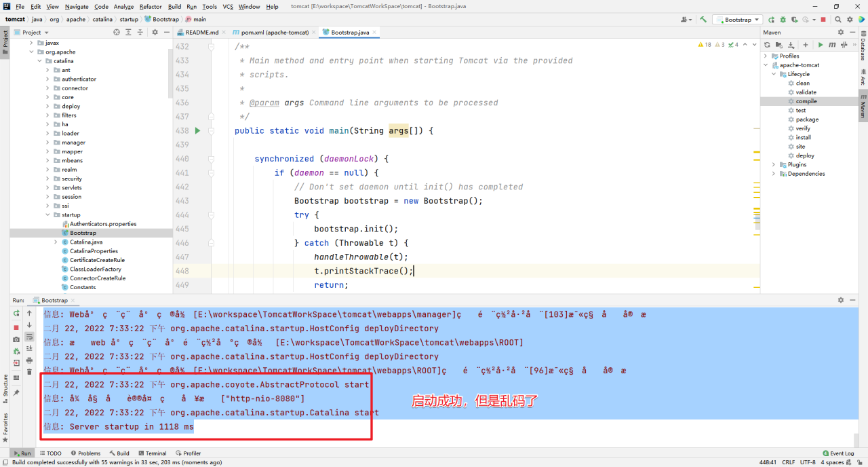Open the Profiler tool window

click(188, 453)
